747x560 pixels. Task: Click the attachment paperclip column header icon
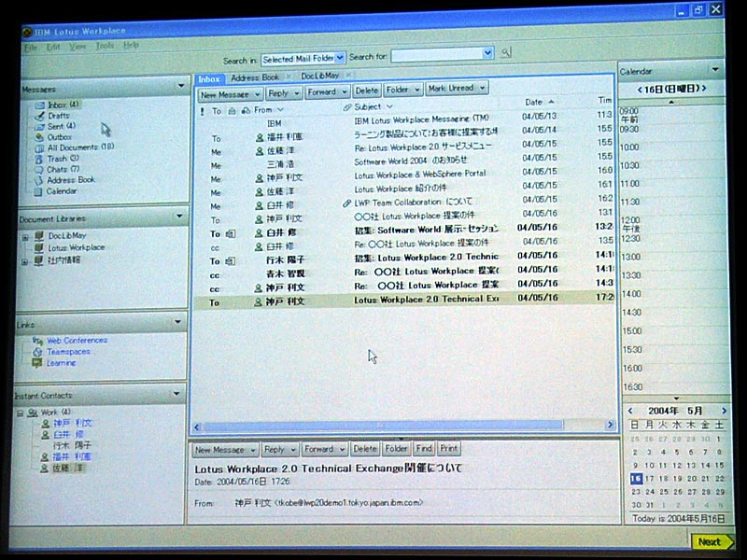click(346, 107)
